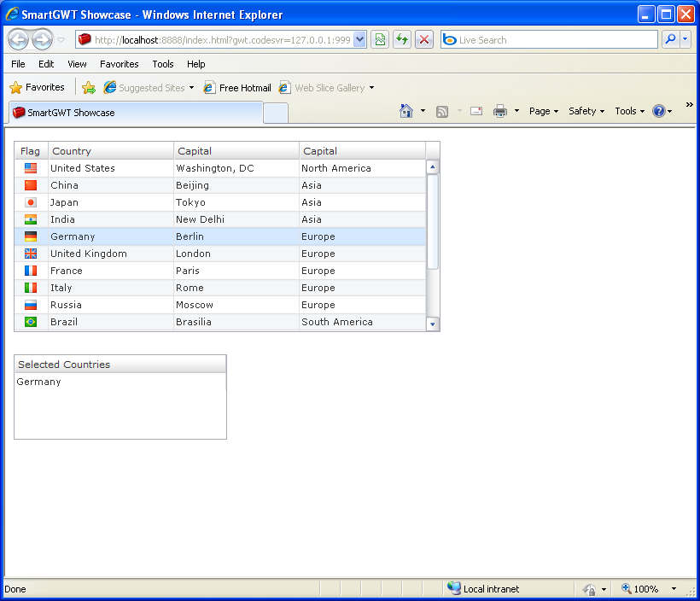Open a new blank tab

tap(276, 114)
